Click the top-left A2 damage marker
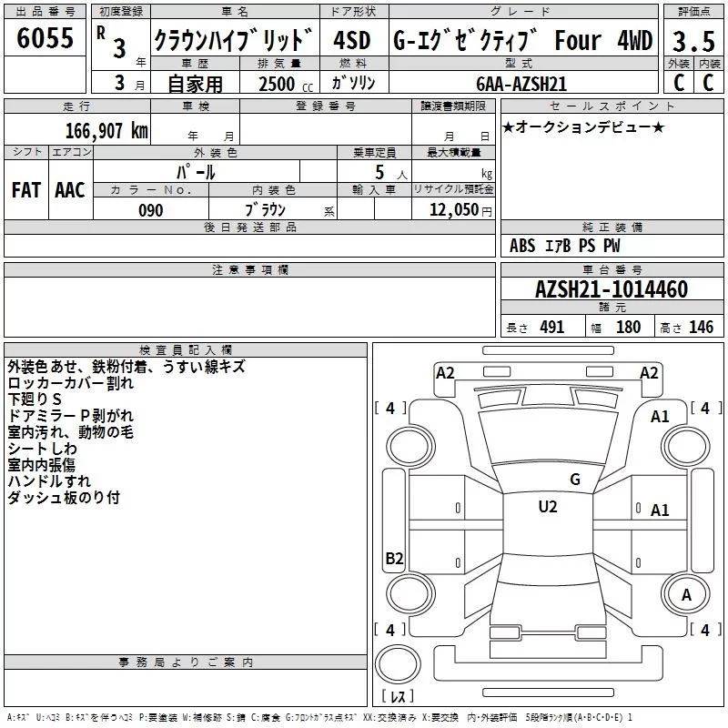728x728 pixels. click(x=445, y=372)
